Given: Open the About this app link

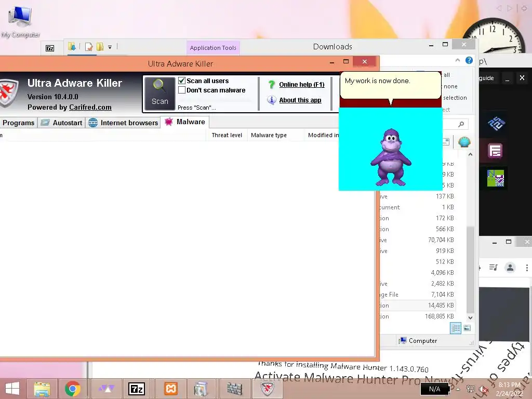Looking at the screenshot, I should (300, 100).
